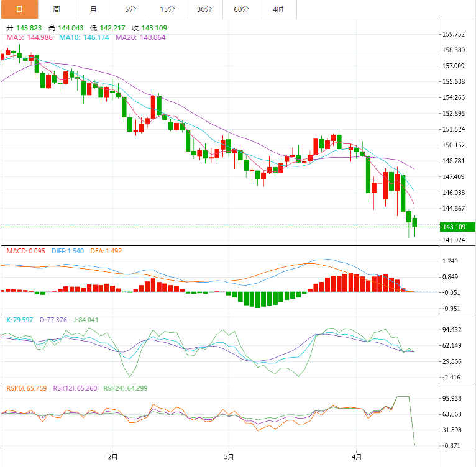Click the K: 79.597 label
This screenshot has width=476, height=467.
20,320
